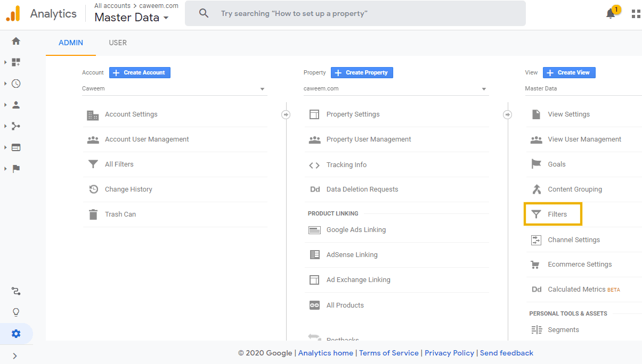
Task: Click the arrow between Account and Property
Action: point(286,114)
